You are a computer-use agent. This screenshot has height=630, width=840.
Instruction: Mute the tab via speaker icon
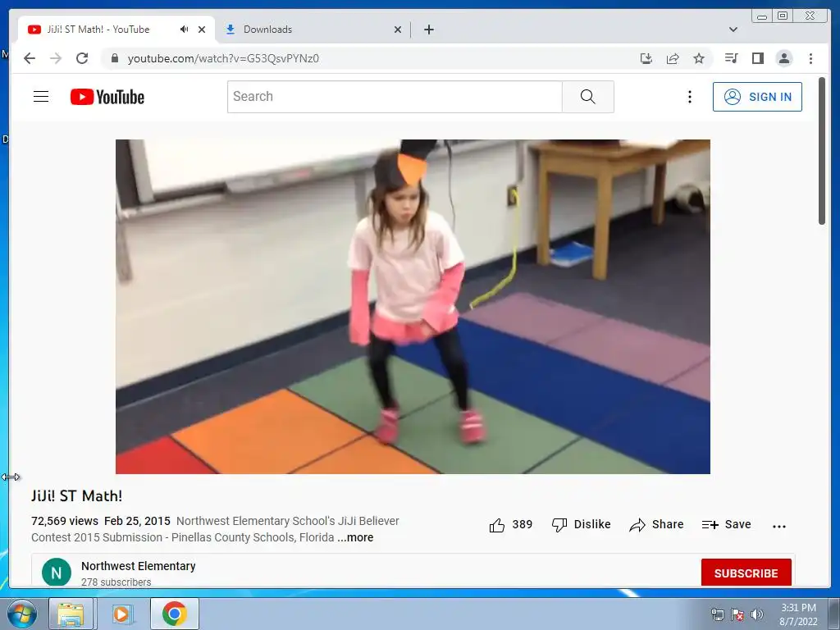pos(185,30)
